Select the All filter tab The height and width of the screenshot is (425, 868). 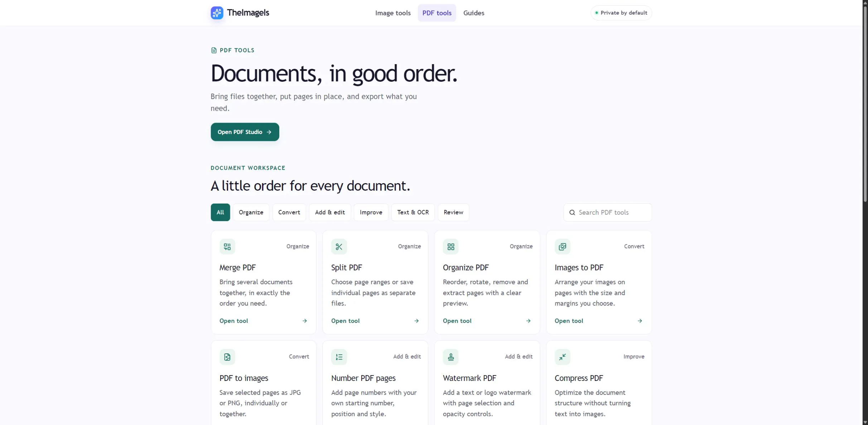(x=220, y=212)
